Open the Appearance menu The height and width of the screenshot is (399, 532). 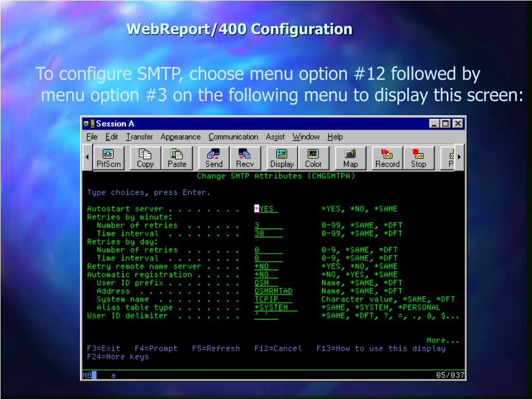tap(180, 137)
